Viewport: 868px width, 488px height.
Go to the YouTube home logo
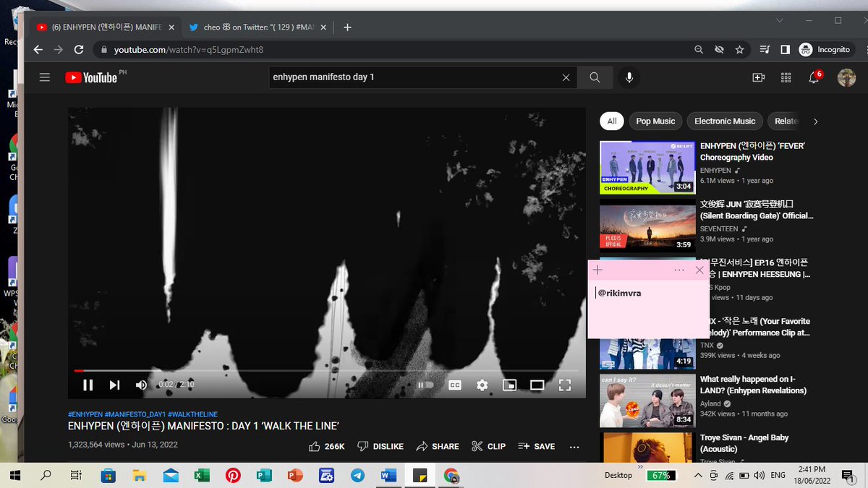[x=92, y=77]
